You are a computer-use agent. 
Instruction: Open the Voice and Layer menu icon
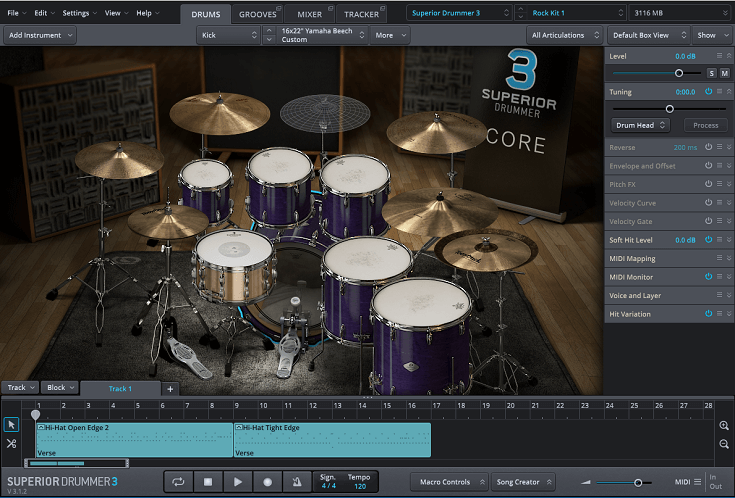(720, 295)
